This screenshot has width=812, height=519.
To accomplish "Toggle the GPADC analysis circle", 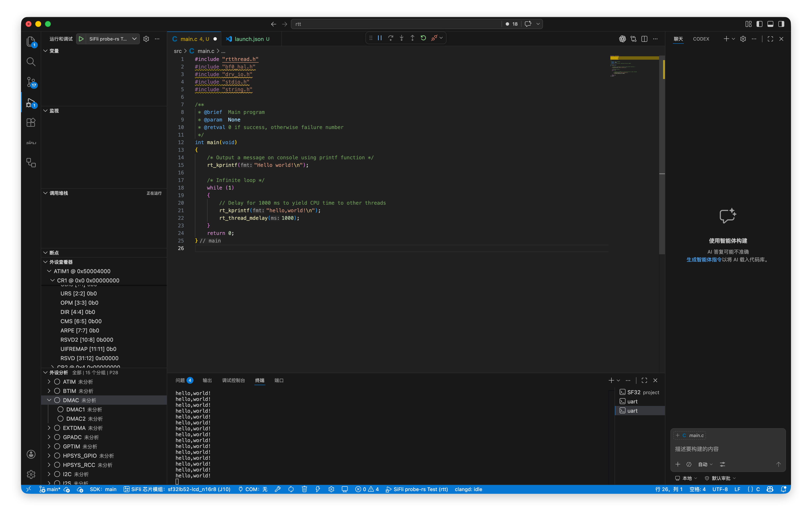I will point(57,437).
